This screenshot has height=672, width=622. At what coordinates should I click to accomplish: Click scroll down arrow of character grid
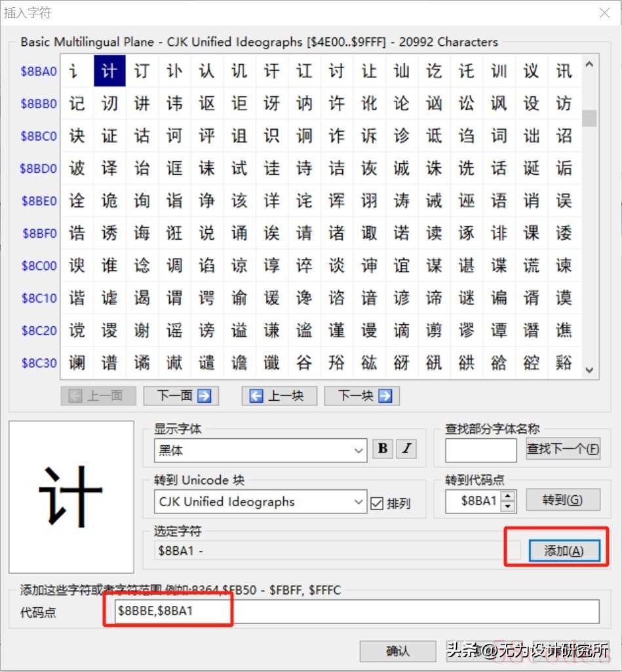589,370
